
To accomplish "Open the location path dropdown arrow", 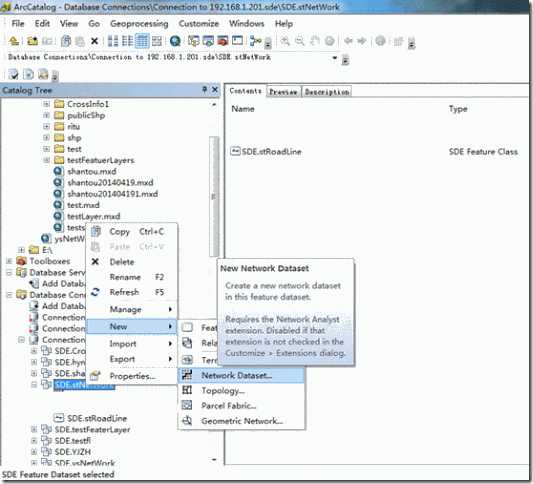I will (334, 57).
